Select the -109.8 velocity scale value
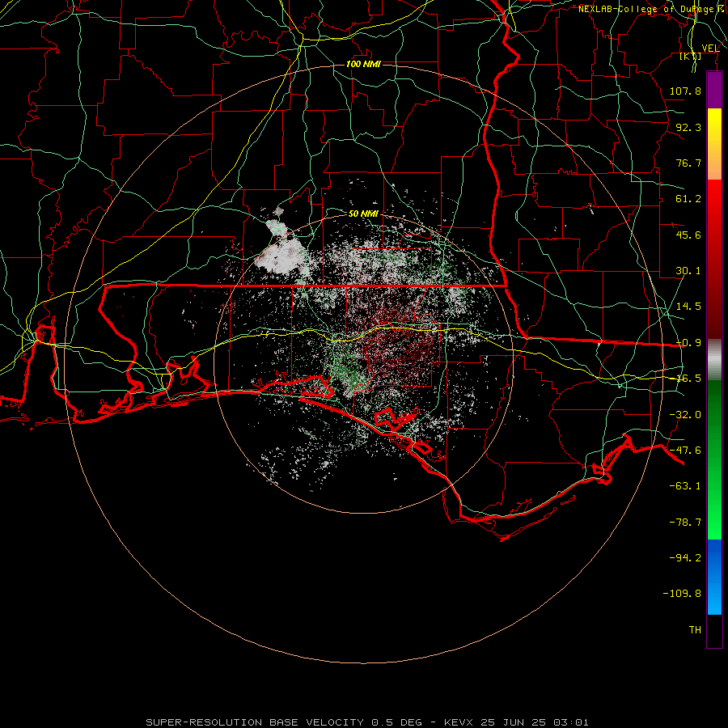This screenshot has width=728, height=728. click(x=682, y=594)
